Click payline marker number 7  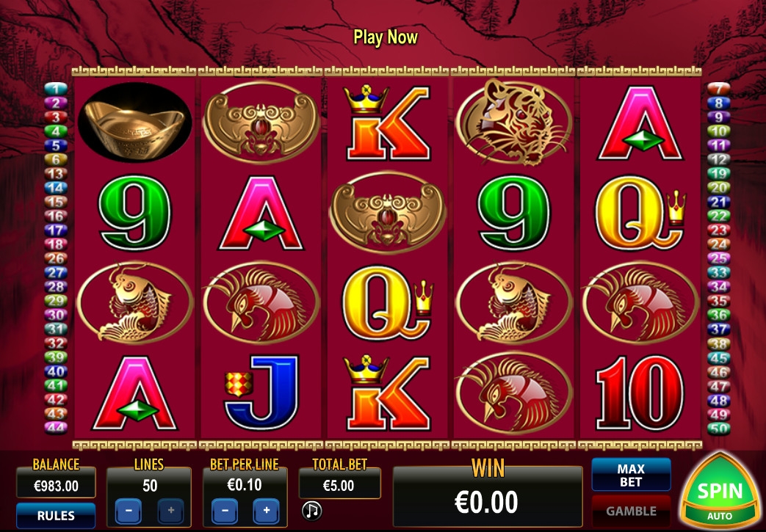pyautogui.click(x=718, y=89)
